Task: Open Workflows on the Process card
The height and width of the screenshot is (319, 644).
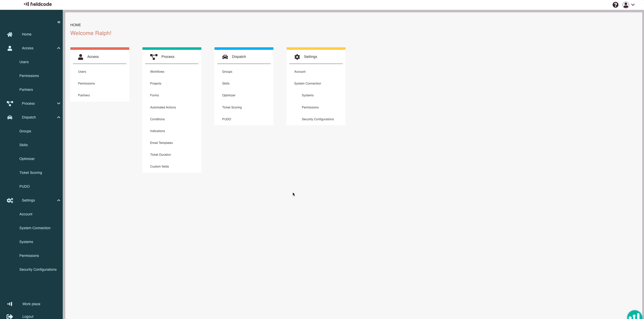Action: tap(157, 72)
